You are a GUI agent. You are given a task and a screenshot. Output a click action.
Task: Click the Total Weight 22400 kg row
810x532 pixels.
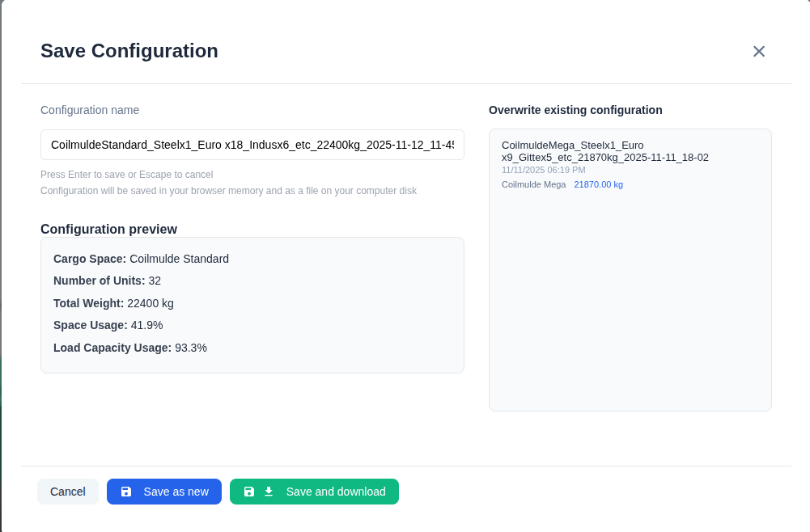click(x=113, y=303)
